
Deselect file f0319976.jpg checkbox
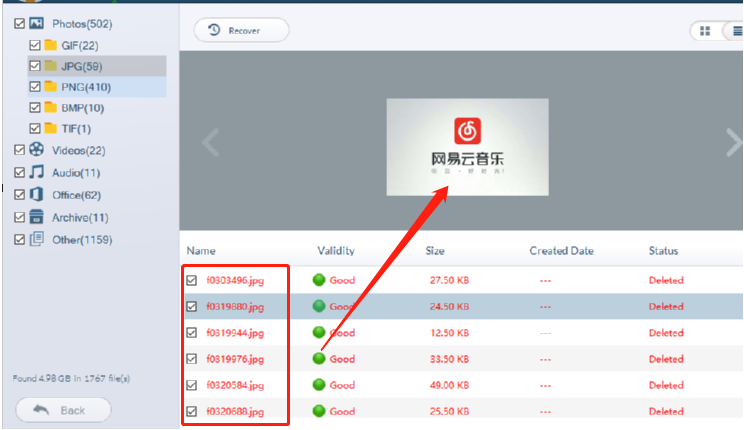(192, 359)
